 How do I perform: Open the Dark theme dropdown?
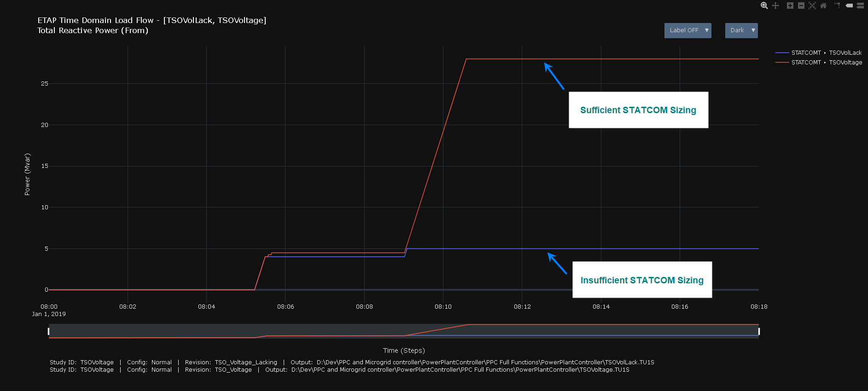tap(741, 30)
